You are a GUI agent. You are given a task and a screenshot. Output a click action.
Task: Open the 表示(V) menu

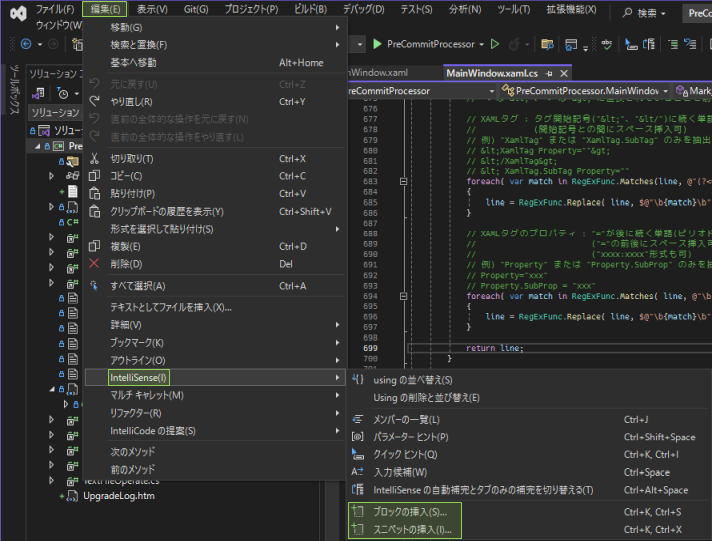[x=152, y=9]
